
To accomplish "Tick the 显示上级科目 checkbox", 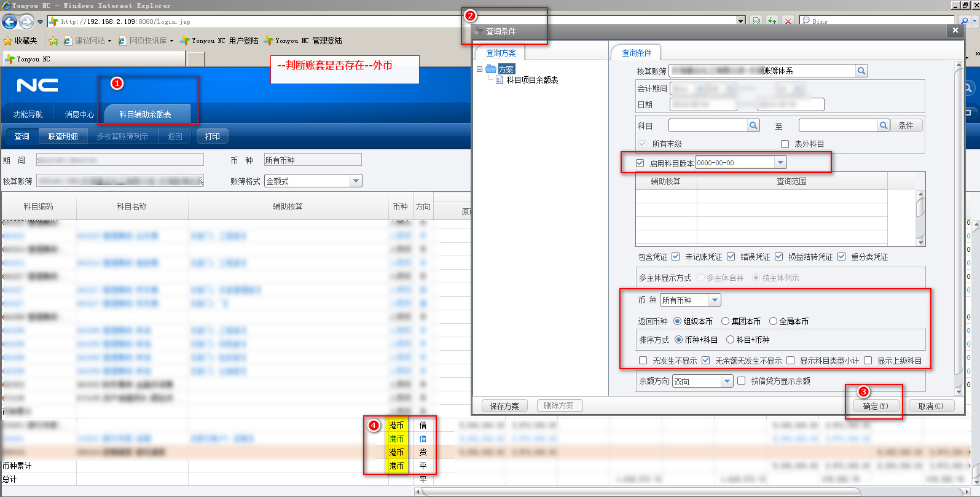I will (868, 361).
